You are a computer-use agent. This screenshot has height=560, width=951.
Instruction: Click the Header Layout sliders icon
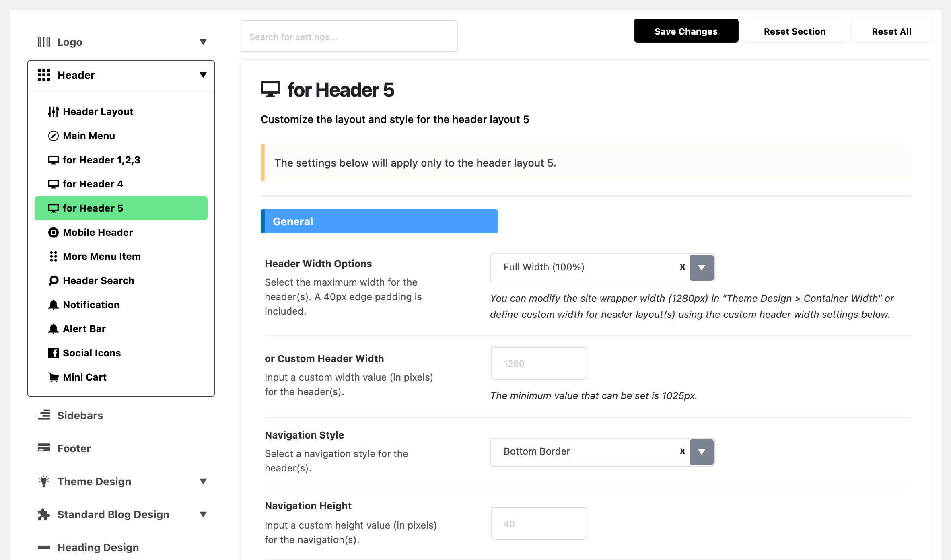pos(54,111)
